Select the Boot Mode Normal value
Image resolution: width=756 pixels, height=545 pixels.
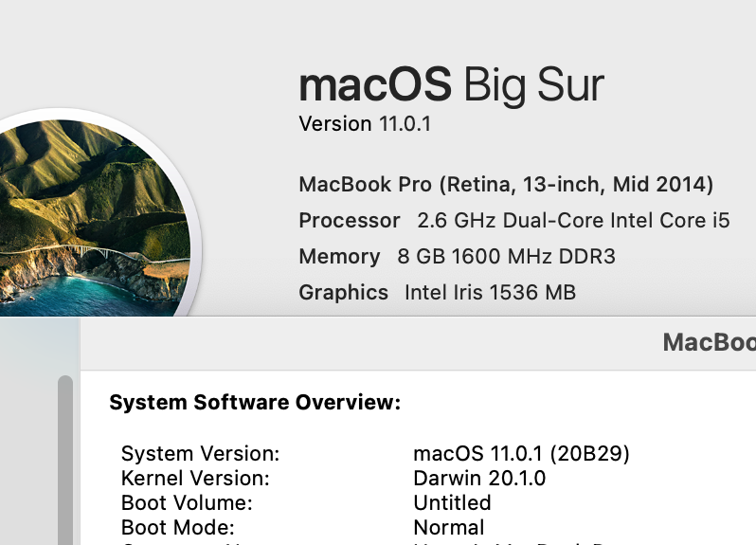coord(449,528)
